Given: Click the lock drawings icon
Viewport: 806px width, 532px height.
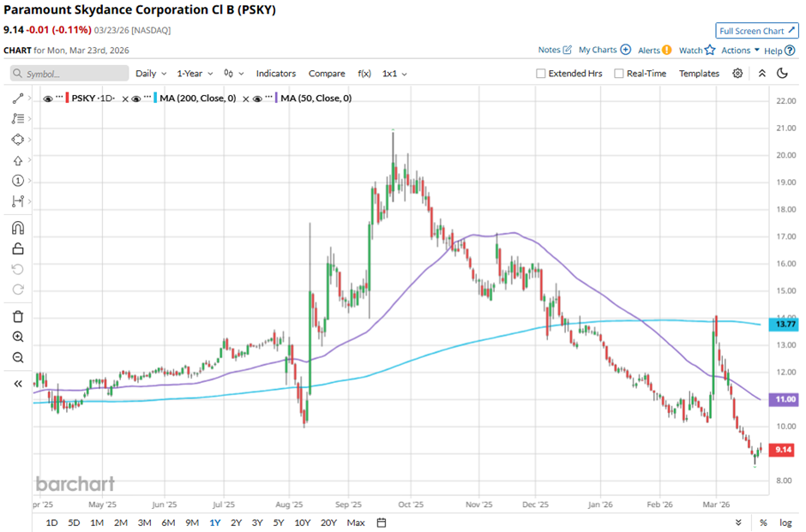Looking at the screenshot, I should 17,249.
